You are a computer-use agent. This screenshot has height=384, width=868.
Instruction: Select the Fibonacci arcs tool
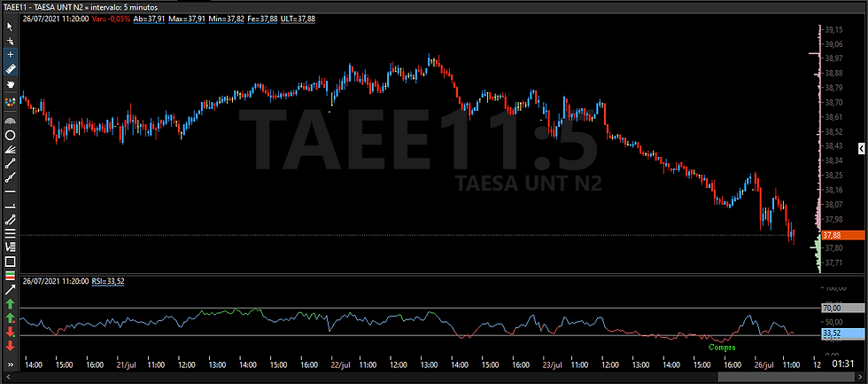(10, 120)
